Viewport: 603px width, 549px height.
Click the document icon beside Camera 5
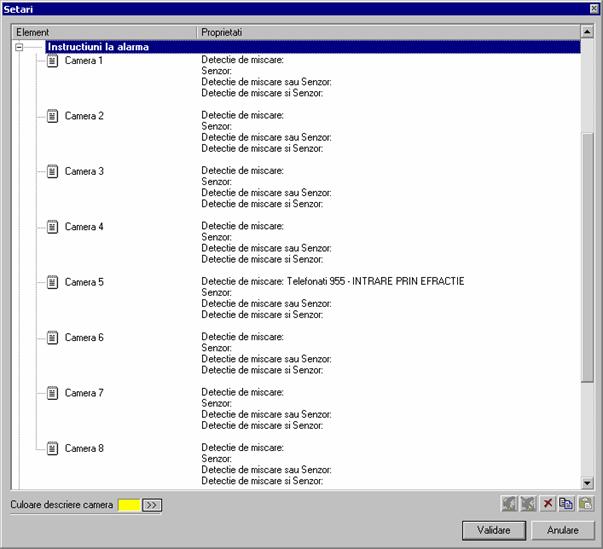[53, 282]
